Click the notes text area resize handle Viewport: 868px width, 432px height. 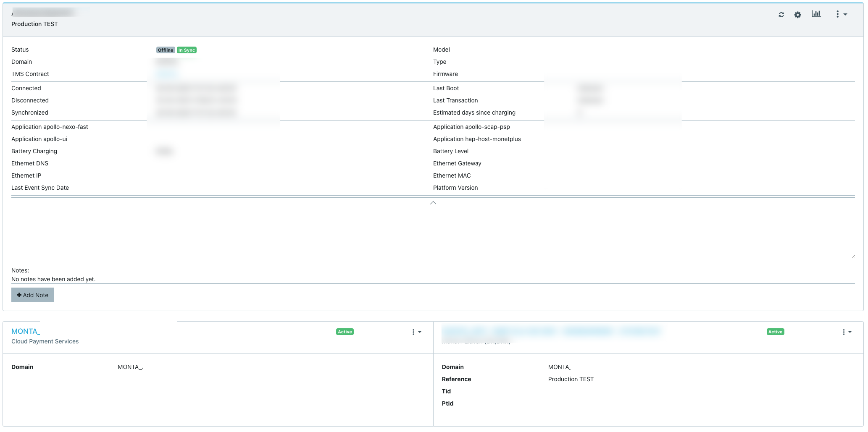click(x=852, y=256)
